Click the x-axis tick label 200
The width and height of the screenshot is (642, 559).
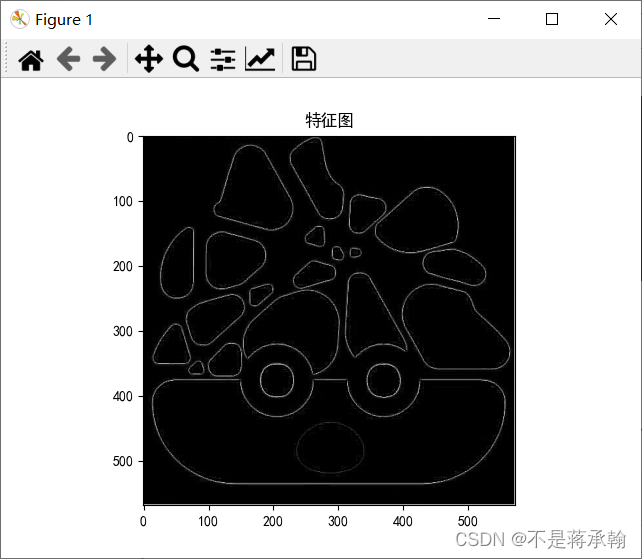point(273,521)
